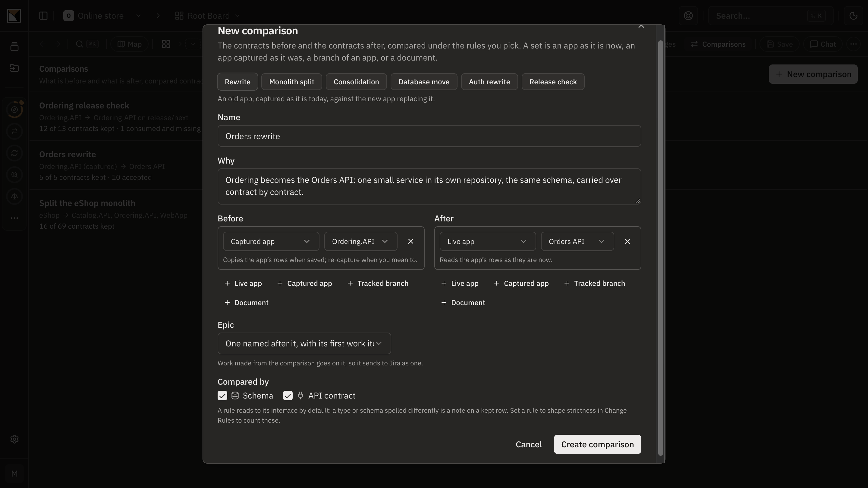Viewport: 868px width, 488px height.
Task: Open the Live app type dropdown
Action: 488,242
